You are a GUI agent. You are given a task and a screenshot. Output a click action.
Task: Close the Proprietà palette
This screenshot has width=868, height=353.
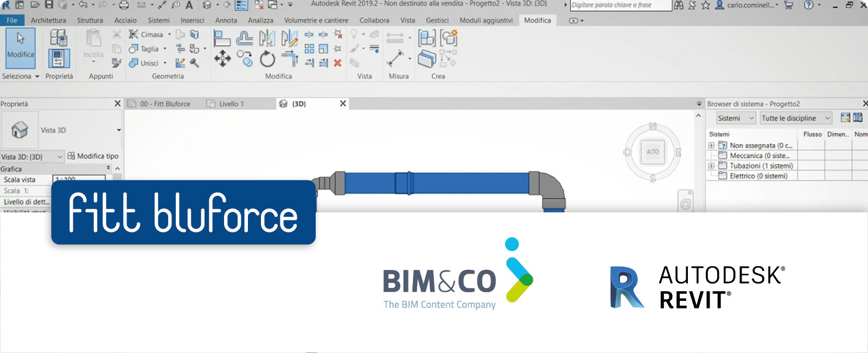point(118,103)
